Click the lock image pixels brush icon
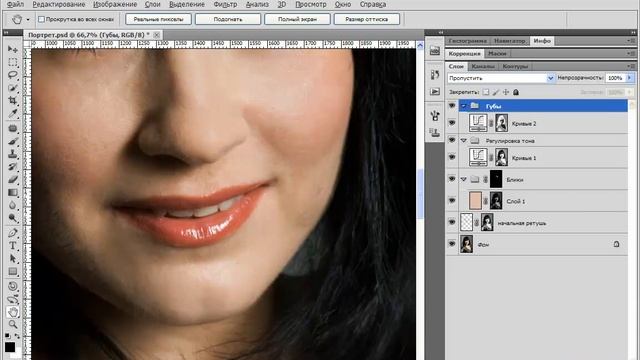 tap(496, 92)
